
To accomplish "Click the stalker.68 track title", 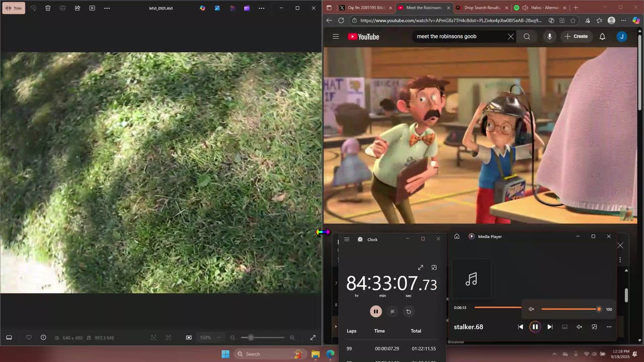I will pyautogui.click(x=468, y=327).
